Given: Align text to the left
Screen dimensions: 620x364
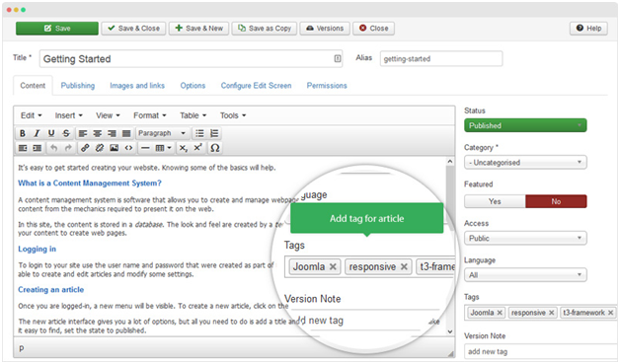Looking at the screenshot, I should click(83, 133).
